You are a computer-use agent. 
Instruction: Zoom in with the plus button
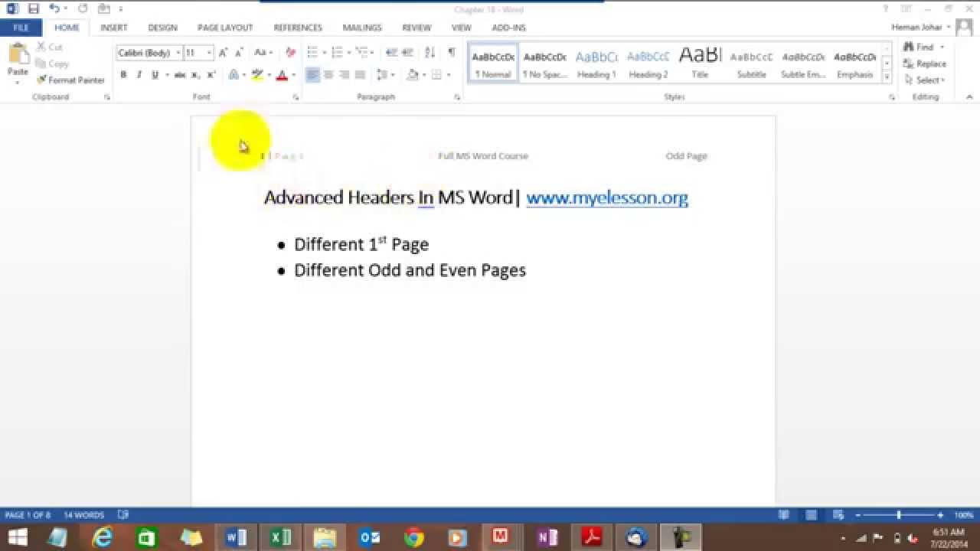click(x=940, y=515)
